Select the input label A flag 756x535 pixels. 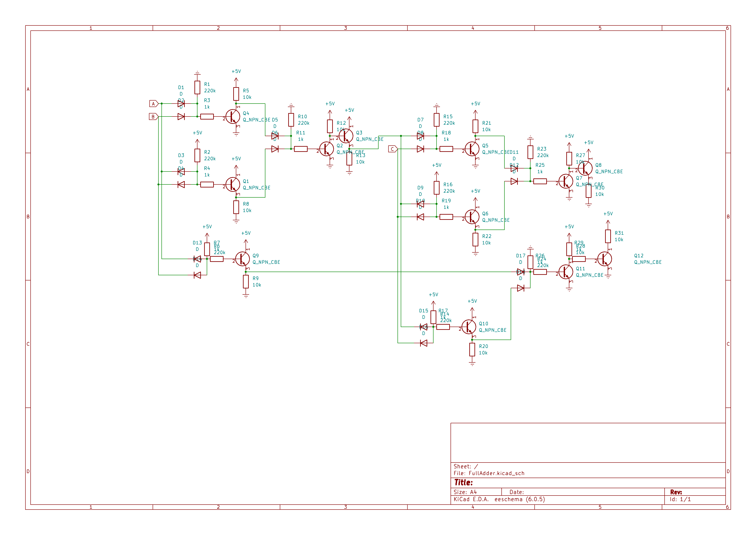[154, 104]
